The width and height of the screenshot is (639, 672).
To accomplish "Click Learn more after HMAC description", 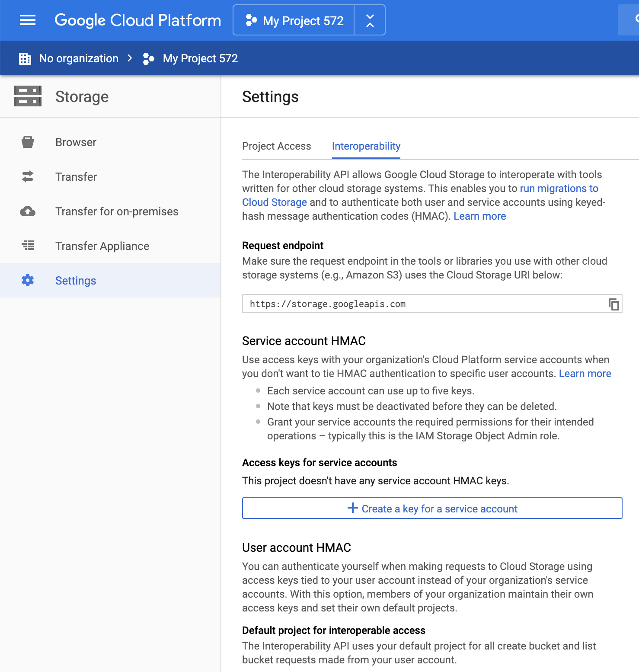I will (x=479, y=216).
